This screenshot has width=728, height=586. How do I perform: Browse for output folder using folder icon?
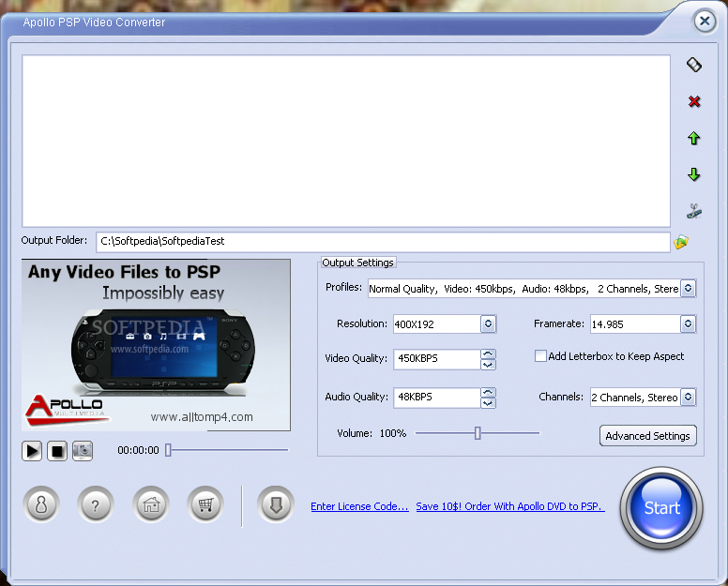pyautogui.click(x=681, y=242)
